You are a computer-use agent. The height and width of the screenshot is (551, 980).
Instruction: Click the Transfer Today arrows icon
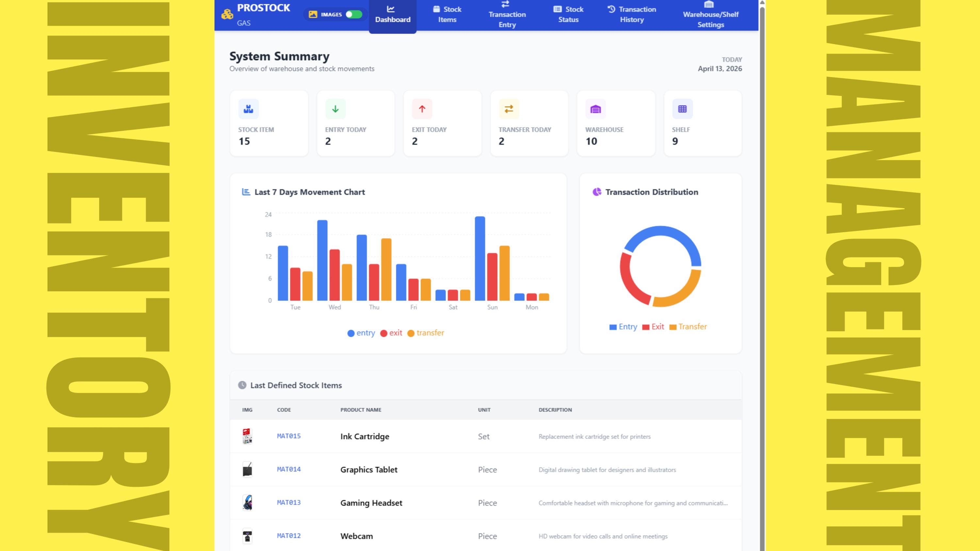coord(509,109)
